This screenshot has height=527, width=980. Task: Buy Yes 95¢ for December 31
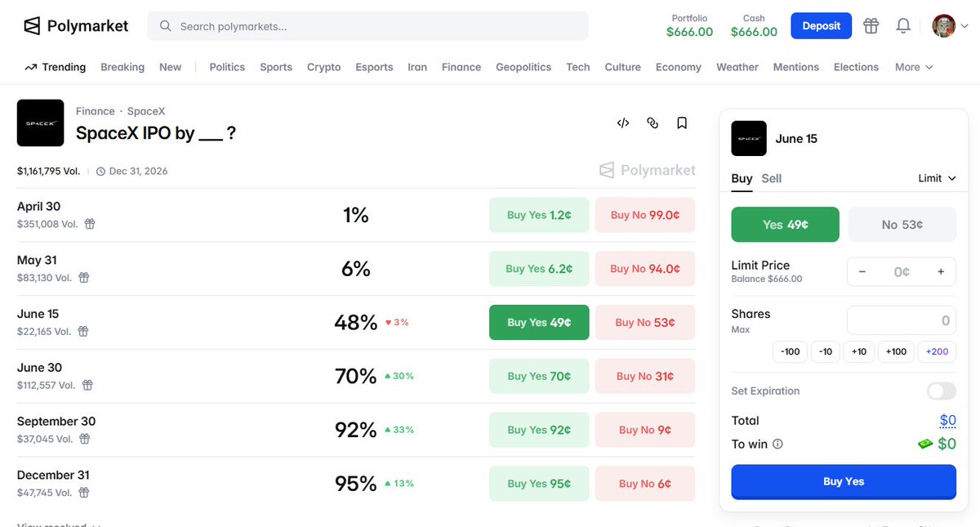(x=539, y=484)
